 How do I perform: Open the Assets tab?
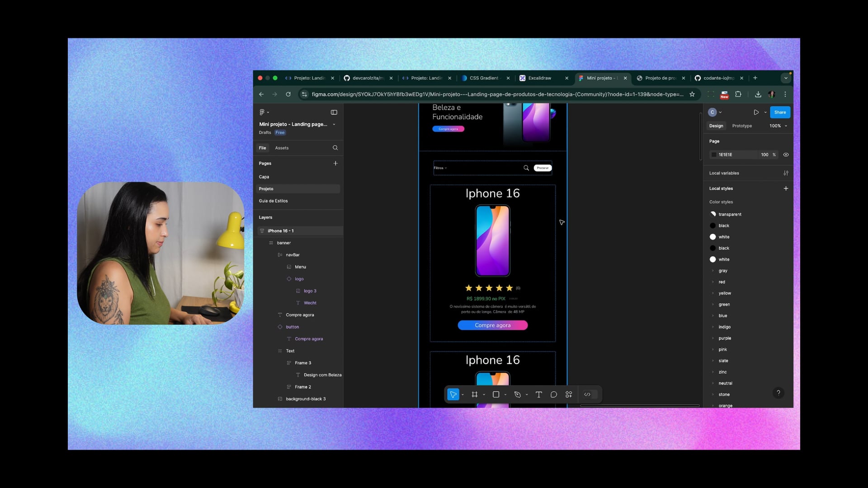[282, 148]
